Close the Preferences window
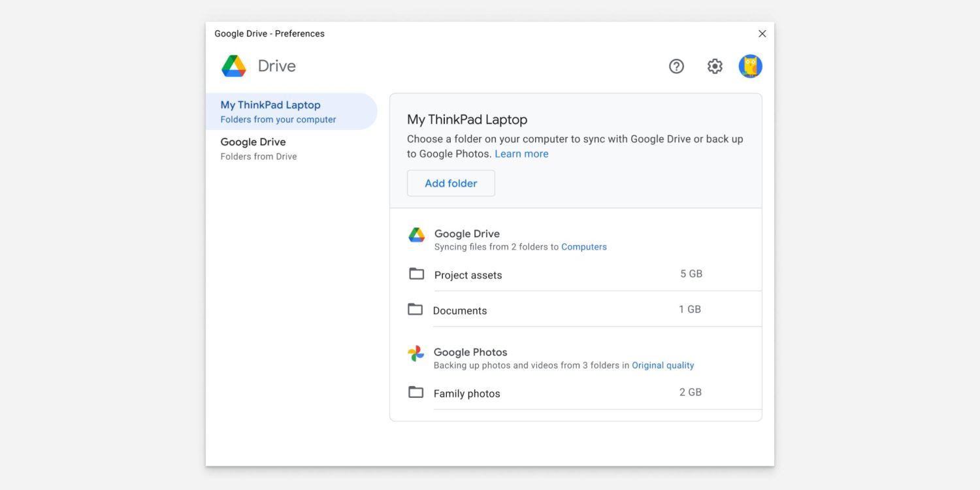980x490 pixels. pos(762,33)
